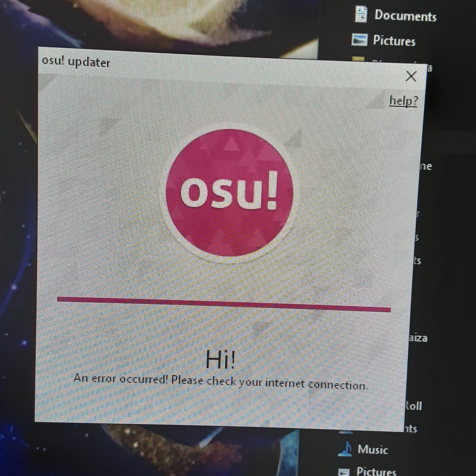Select the Pictures label below Music

(x=376, y=471)
